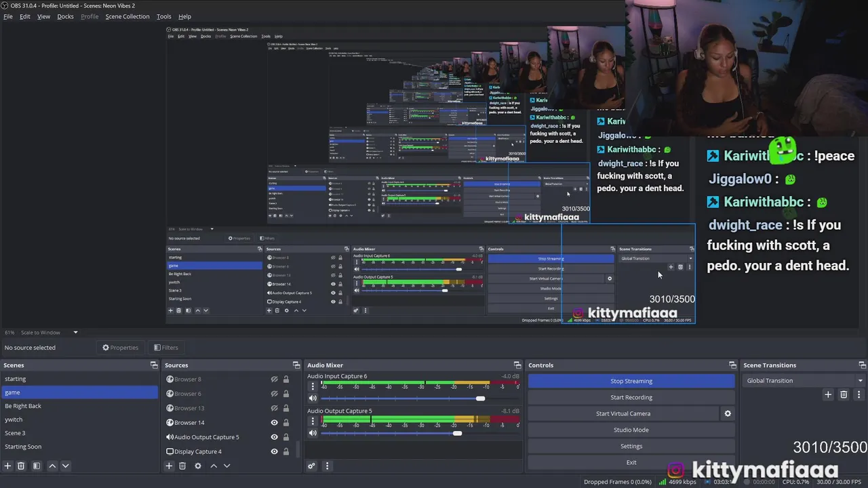This screenshot has width=868, height=488.
Task: Hide the Display Capture 4 source
Action: [275, 451]
